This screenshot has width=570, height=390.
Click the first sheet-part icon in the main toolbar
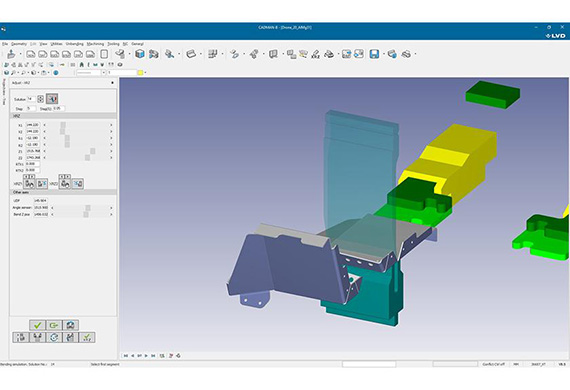pyautogui.click(x=31, y=54)
